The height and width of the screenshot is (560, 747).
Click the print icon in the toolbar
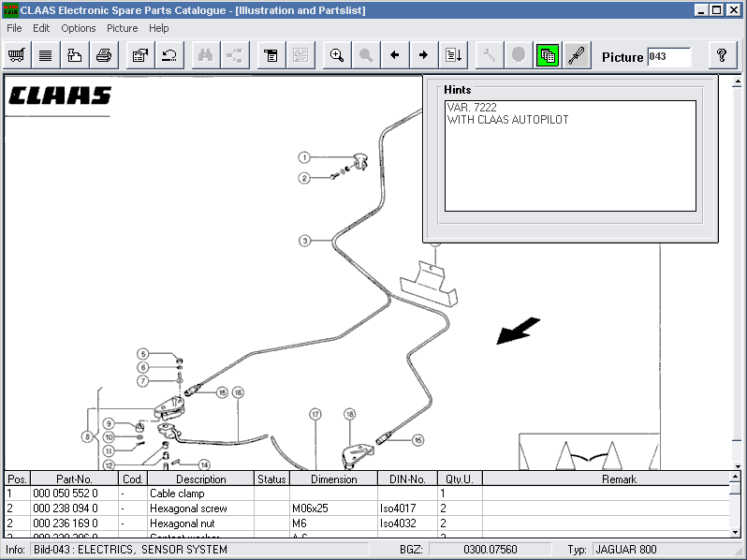point(104,55)
